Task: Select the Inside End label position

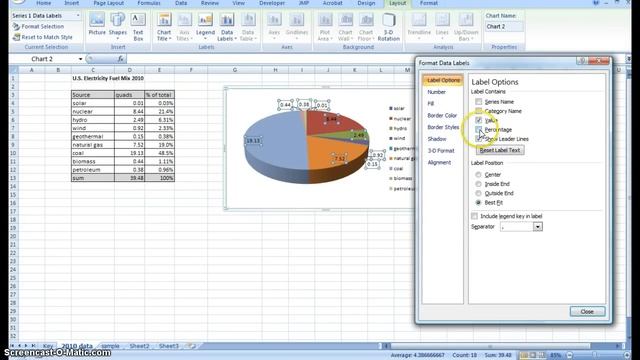Action: 478,184
